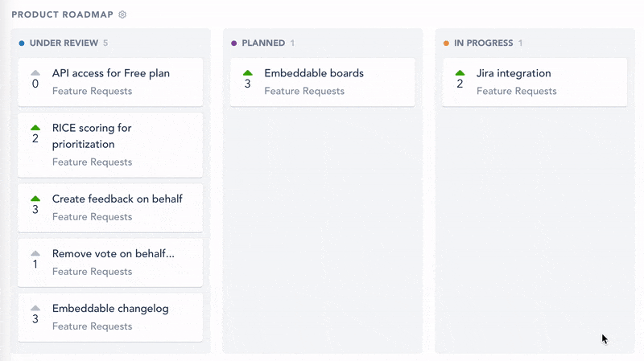Viewport: 644px width, 361px height.
Task: Select Planned column header
Action: coord(263,43)
